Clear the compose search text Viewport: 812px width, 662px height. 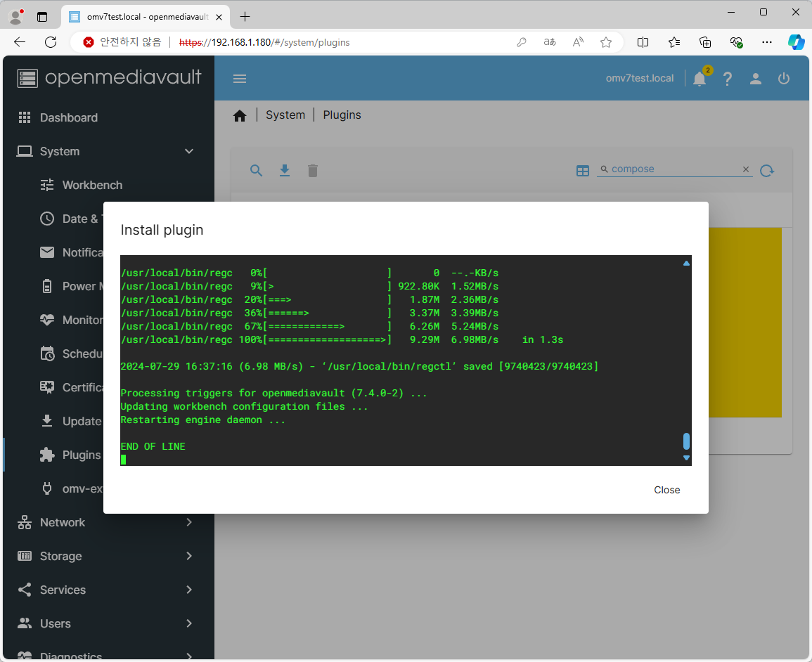(x=746, y=169)
